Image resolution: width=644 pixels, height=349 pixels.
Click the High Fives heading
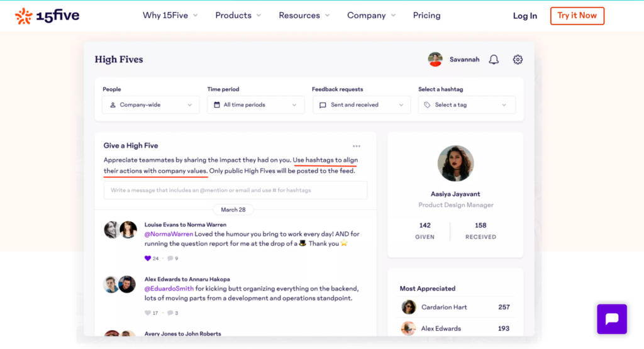119,60
